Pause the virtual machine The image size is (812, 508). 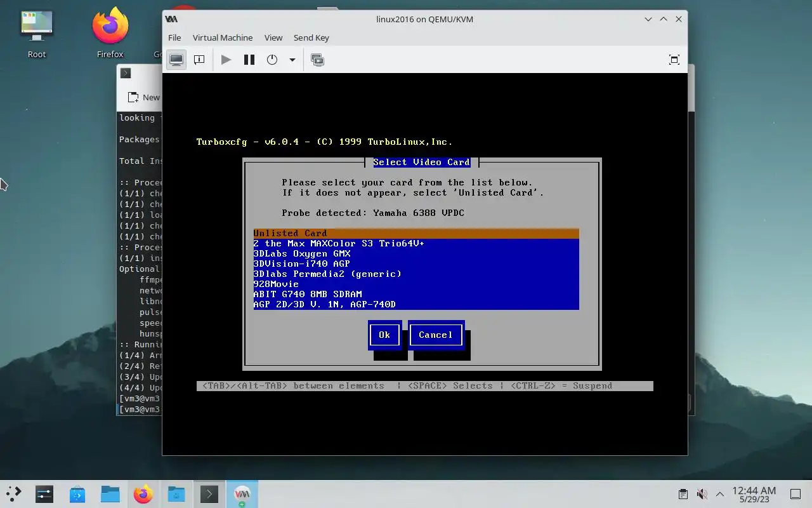pos(249,60)
